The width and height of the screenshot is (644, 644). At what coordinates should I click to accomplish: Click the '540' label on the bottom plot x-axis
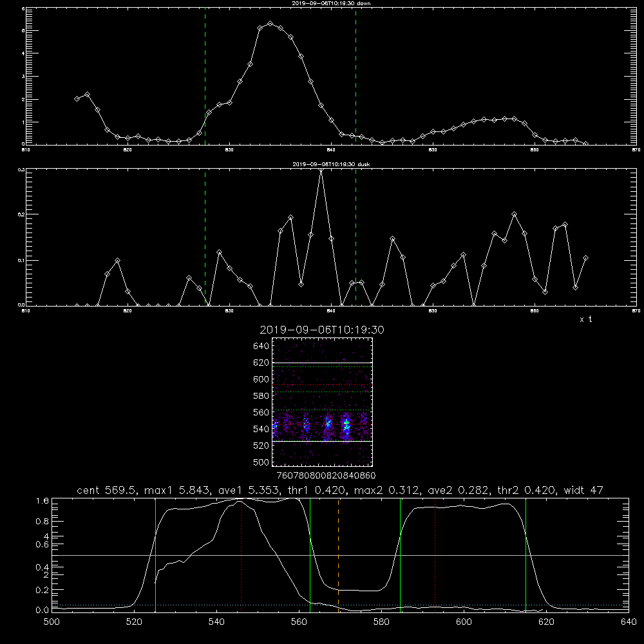[216, 622]
